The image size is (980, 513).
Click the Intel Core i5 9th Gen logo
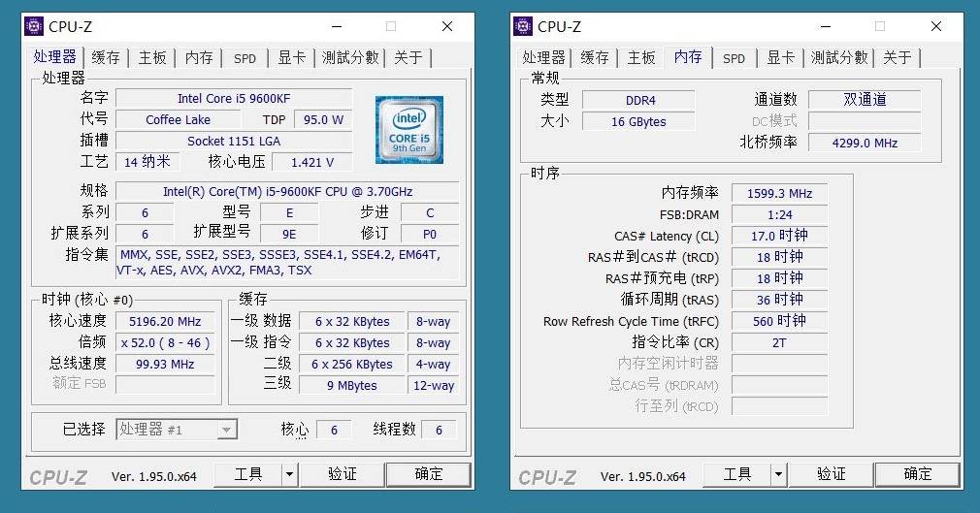coord(409,130)
